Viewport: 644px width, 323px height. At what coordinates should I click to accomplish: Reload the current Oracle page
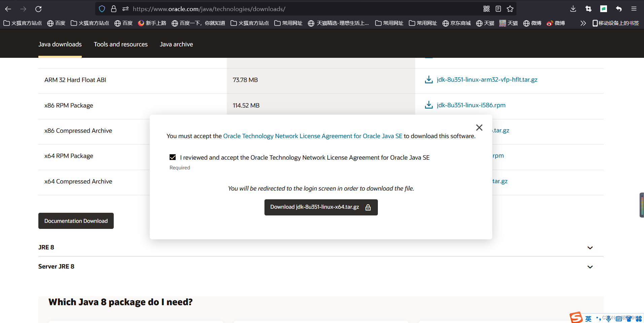click(38, 9)
